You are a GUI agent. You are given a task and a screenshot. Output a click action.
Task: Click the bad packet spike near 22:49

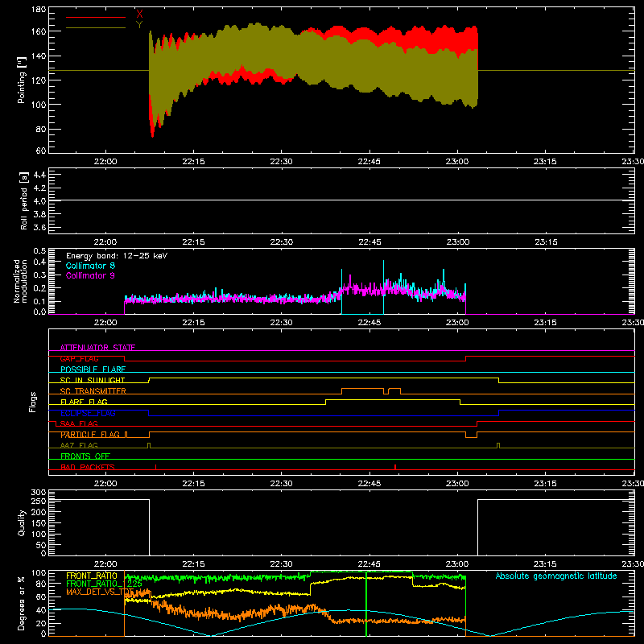point(395,467)
